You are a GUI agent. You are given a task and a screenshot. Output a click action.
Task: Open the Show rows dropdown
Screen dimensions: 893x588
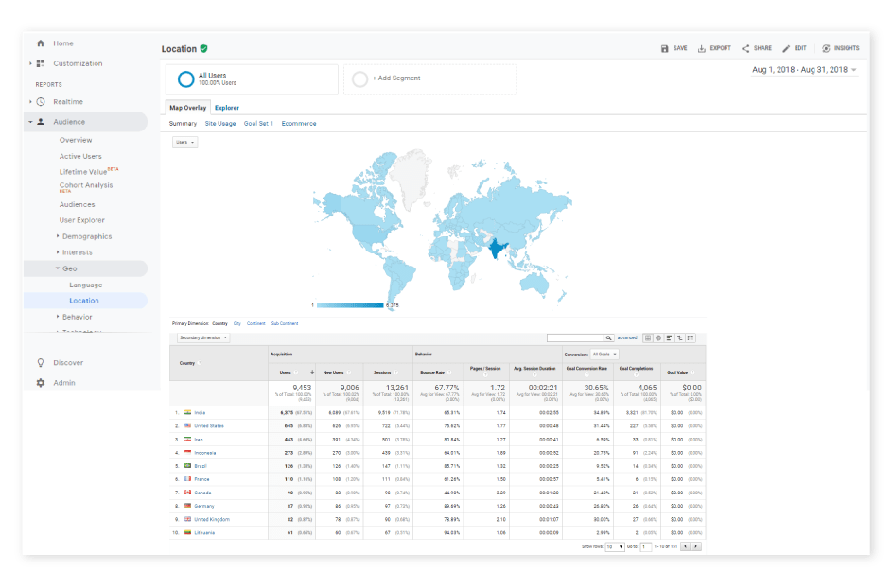pyautogui.click(x=615, y=546)
